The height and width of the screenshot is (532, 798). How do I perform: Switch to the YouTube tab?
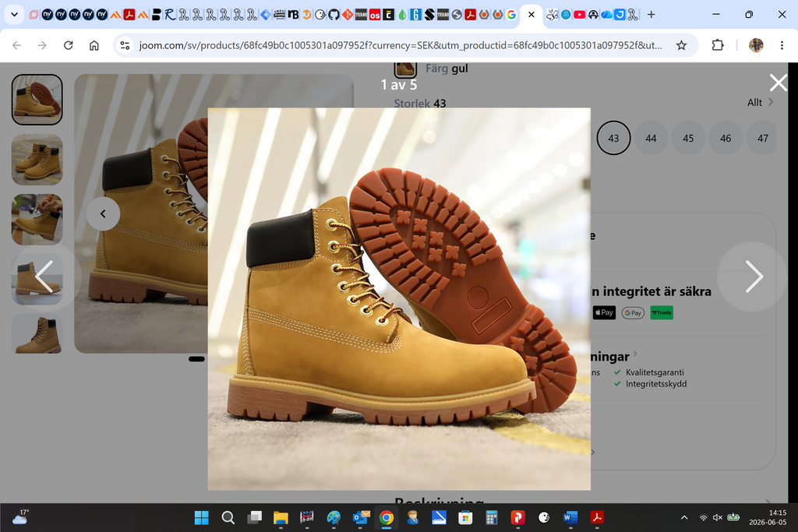579,15
